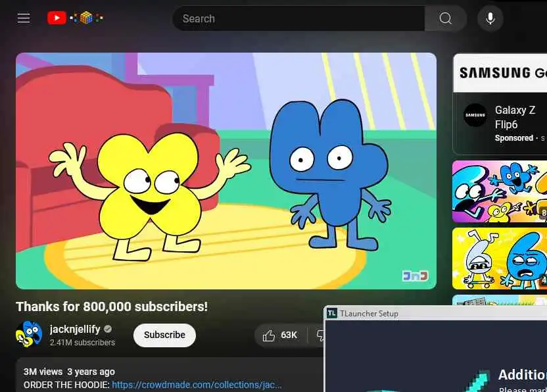The height and width of the screenshot is (392, 547).
Task: Open the crowdmade.com hoodie link
Action: tap(197, 385)
